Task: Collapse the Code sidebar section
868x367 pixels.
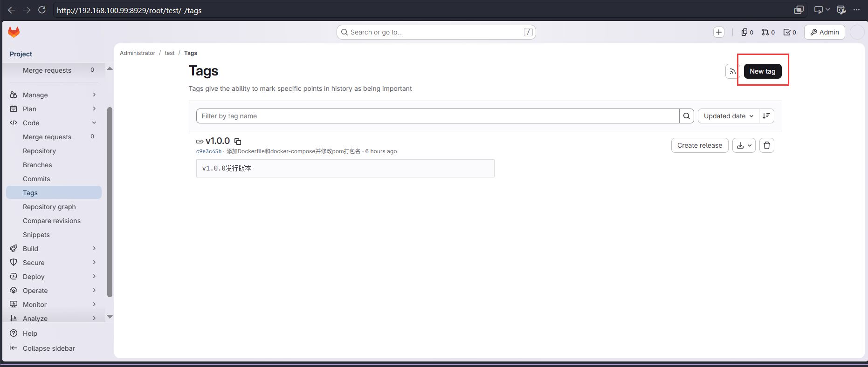Action: click(x=54, y=123)
